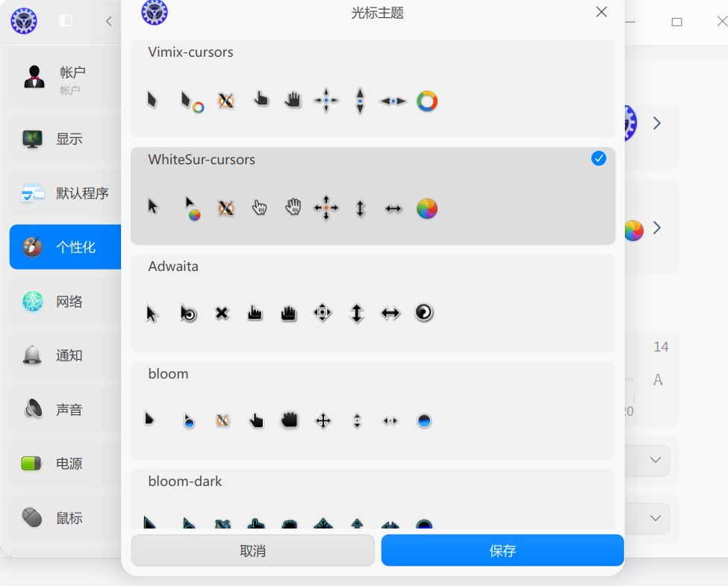Click the Adwaita horizontal resize arrow icon
This screenshot has width=728, height=586.
coord(390,314)
